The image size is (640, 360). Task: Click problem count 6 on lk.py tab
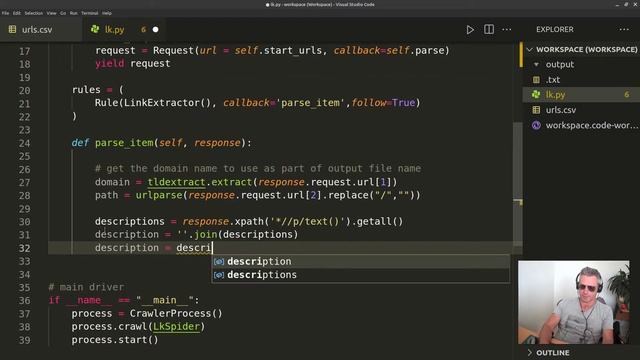[143, 29]
